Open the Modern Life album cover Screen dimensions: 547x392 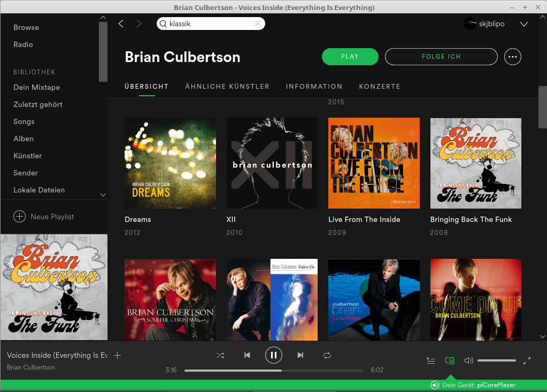(x=272, y=299)
